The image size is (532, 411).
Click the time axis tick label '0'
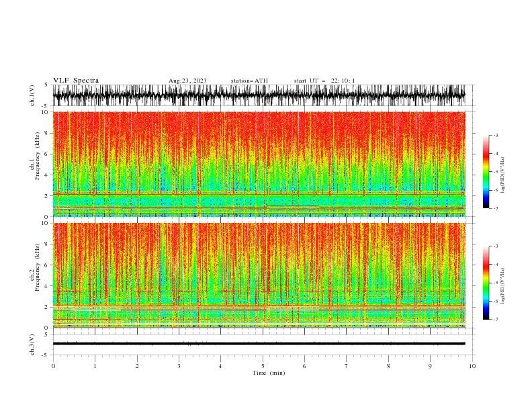53,366
